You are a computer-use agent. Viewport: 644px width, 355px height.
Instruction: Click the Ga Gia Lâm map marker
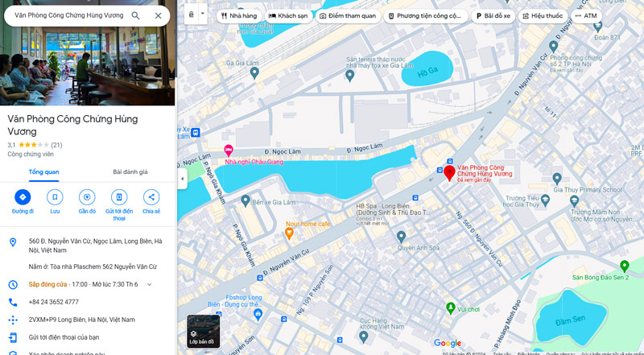[x=254, y=72]
